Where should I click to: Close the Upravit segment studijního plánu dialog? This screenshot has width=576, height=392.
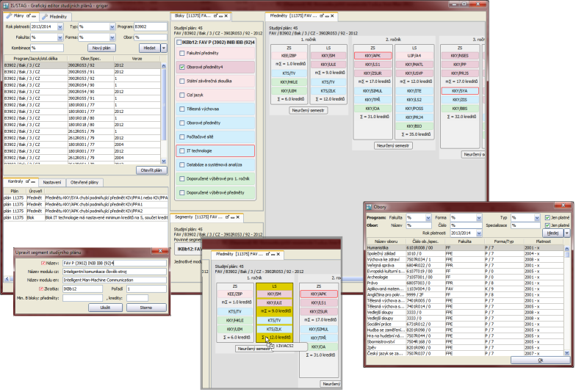pyautogui.click(x=160, y=251)
